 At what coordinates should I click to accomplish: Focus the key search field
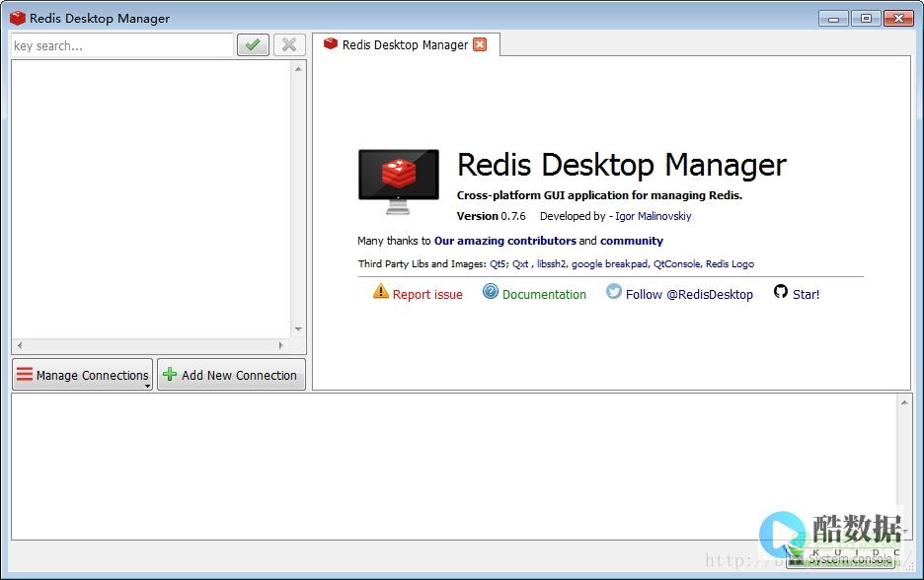(x=122, y=45)
